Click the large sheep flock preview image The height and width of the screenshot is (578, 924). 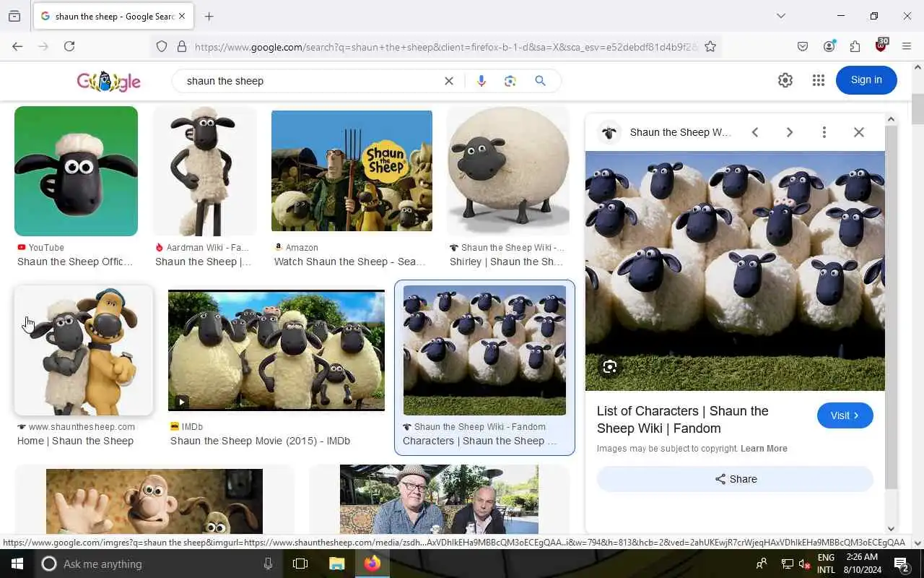pyautogui.click(x=735, y=271)
